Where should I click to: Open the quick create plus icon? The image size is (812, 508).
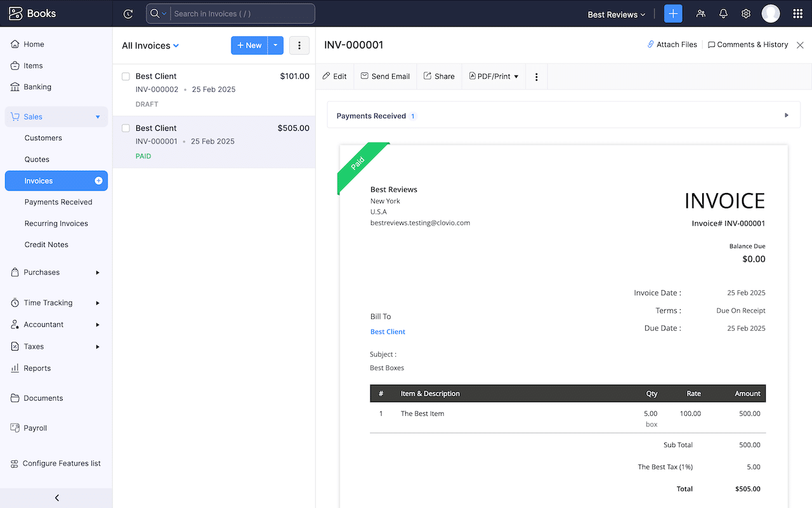(x=673, y=13)
